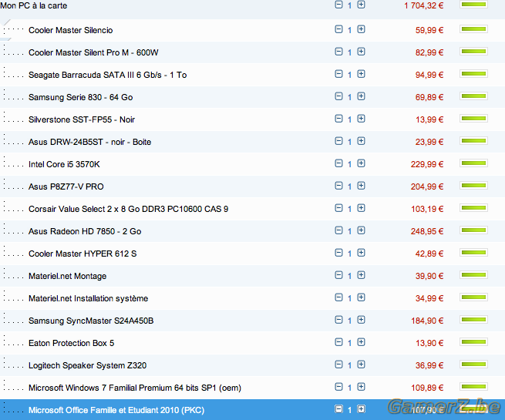505x420 pixels.
Task: Click Corsair Value Select 2 x 8 Go item
Action: click(x=128, y=209)
